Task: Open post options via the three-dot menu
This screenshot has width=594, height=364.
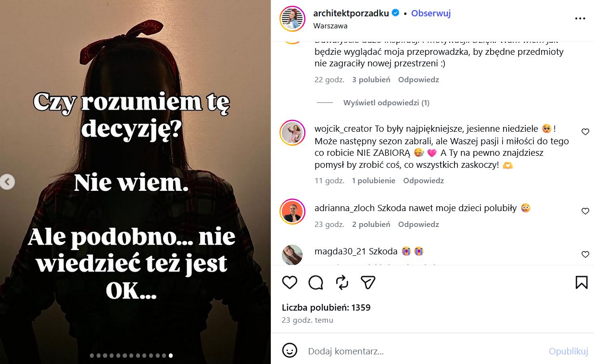Action: click(x=580, y=18)
